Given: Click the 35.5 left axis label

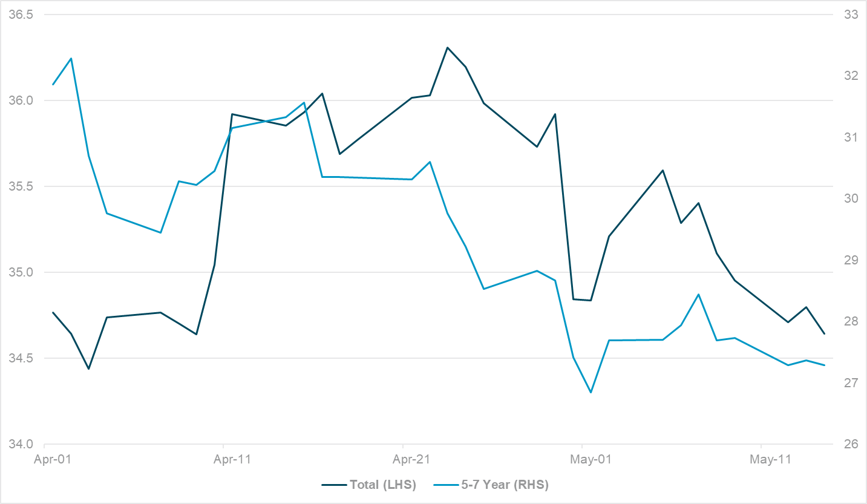Looking at the screenshot, I should pyautogui.click(x=20, y=186).
